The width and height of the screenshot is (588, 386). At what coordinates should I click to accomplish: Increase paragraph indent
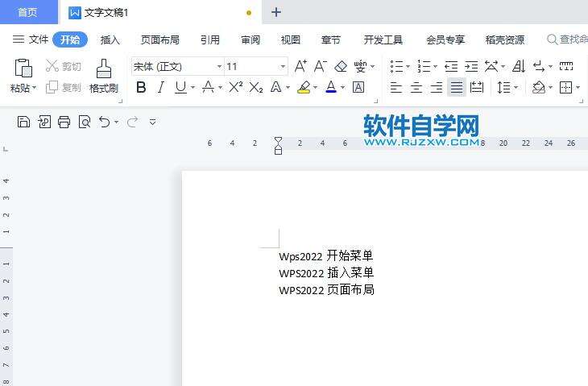tap(471, 66)
